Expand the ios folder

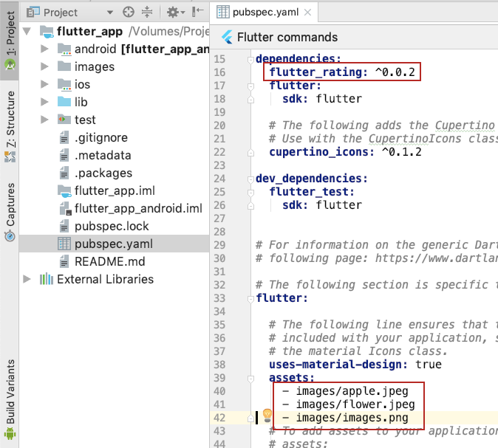coord(44,84)
